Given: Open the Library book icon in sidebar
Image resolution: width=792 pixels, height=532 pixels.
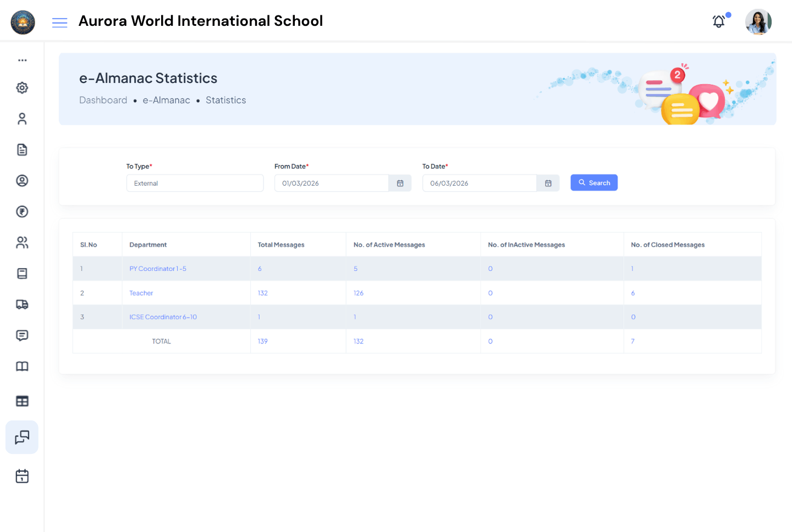Looking at the screenshot, I should (22, 366).
